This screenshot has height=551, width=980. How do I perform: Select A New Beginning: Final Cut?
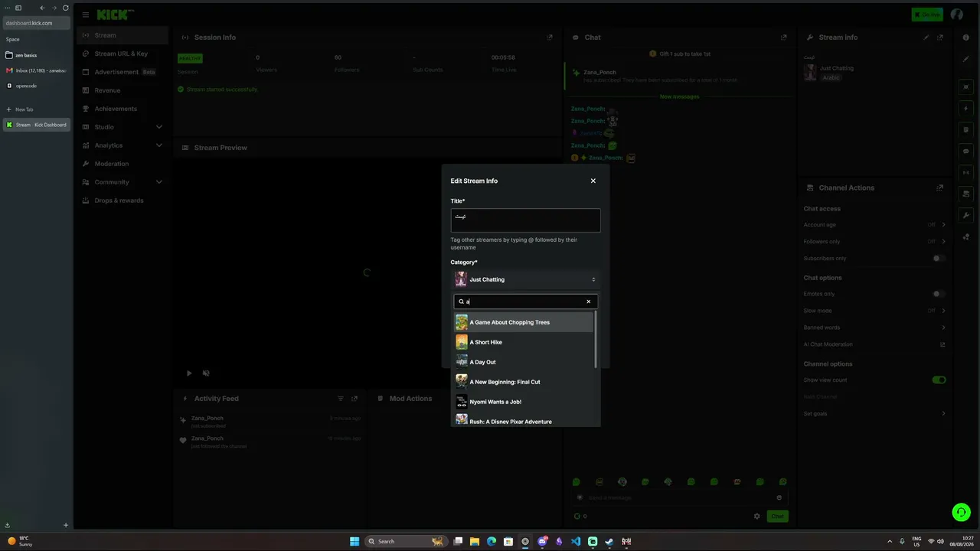[x=524, y=382]
